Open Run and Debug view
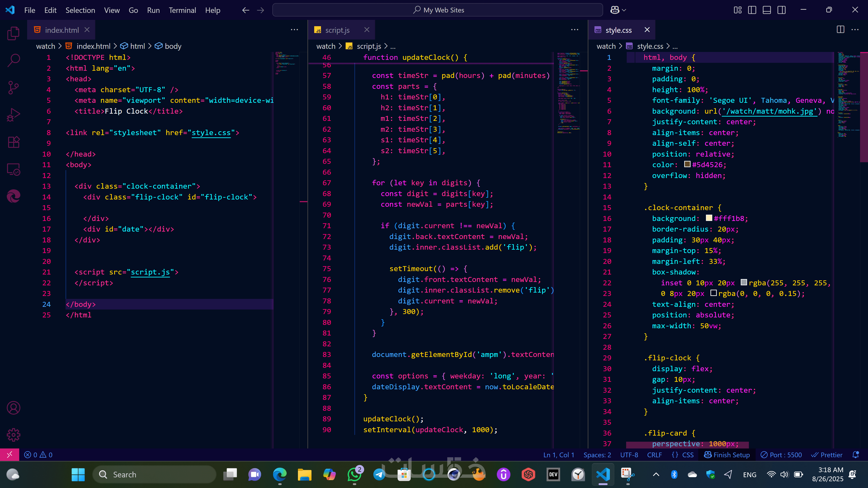The image size is (868, 488). pos(14,115)
